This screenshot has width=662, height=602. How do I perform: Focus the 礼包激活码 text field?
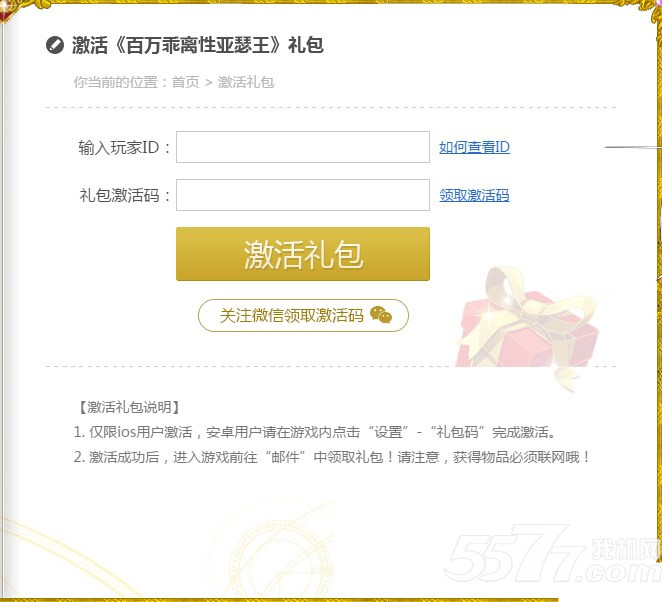pyautogui.click(x=303, y=195)
